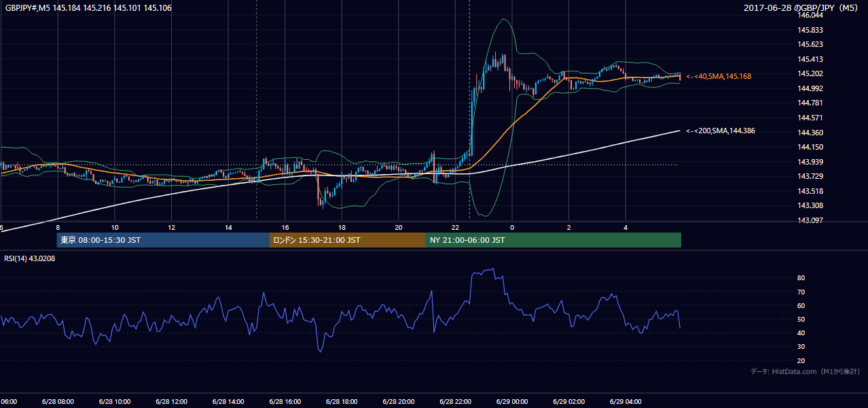Click the orange 40 SMA label 145.168
The image size is (868, 408).
719,77
